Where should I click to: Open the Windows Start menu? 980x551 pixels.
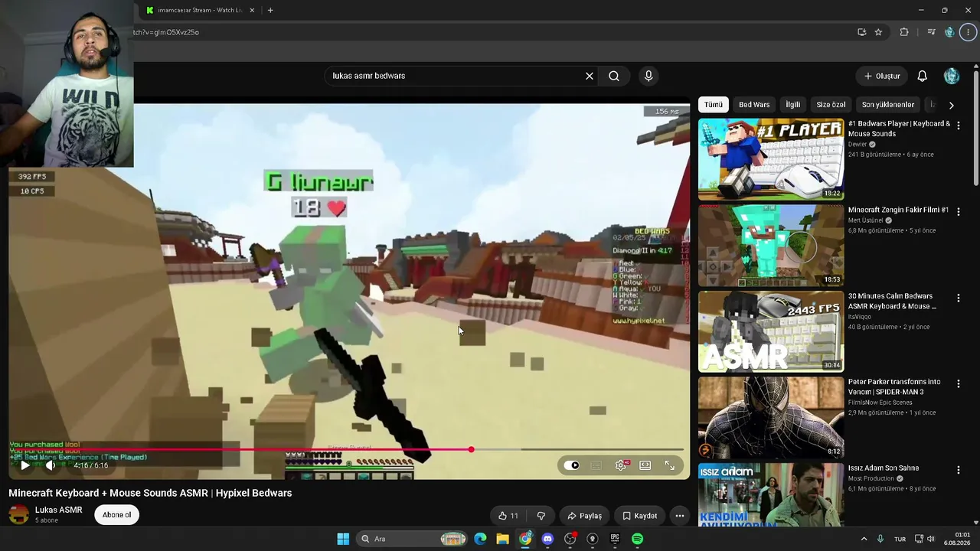pos(343,539)
